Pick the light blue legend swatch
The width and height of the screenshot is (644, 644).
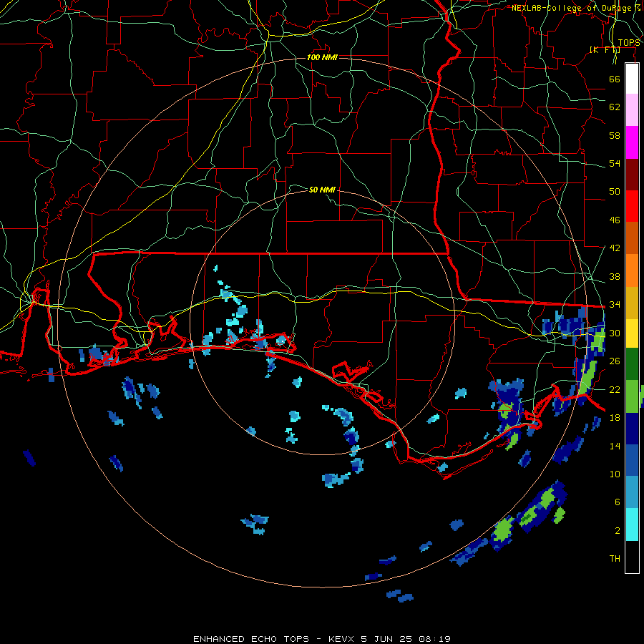(632, 492)
